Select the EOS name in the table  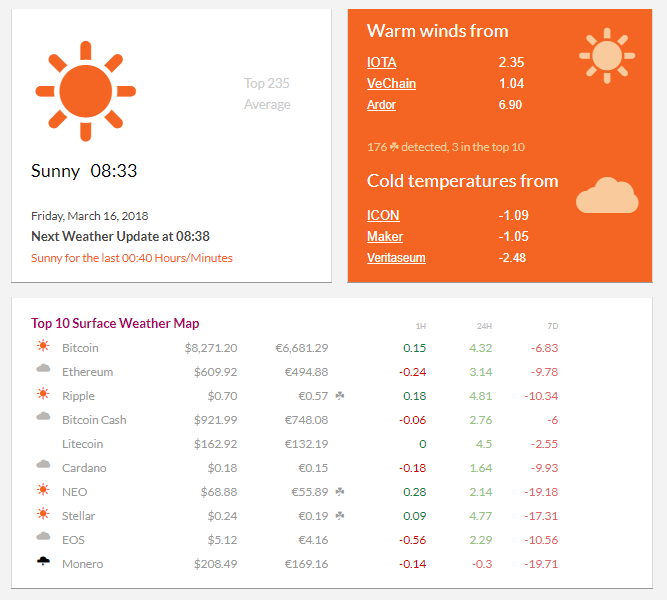[x=73, y=540]
